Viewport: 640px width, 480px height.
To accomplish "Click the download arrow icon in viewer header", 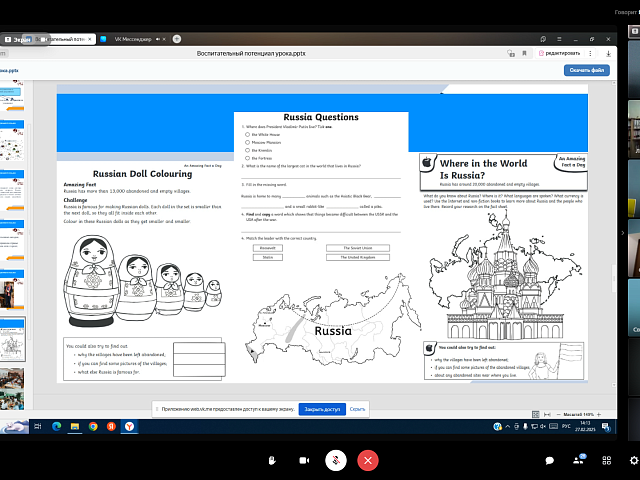I will click(x=608, y=53).
